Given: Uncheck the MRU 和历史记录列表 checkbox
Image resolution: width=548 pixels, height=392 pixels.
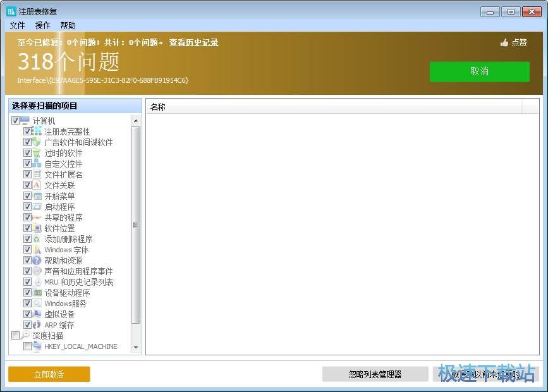Looking at the screenshot, I should pyautogui.click(x=27, y=282).
